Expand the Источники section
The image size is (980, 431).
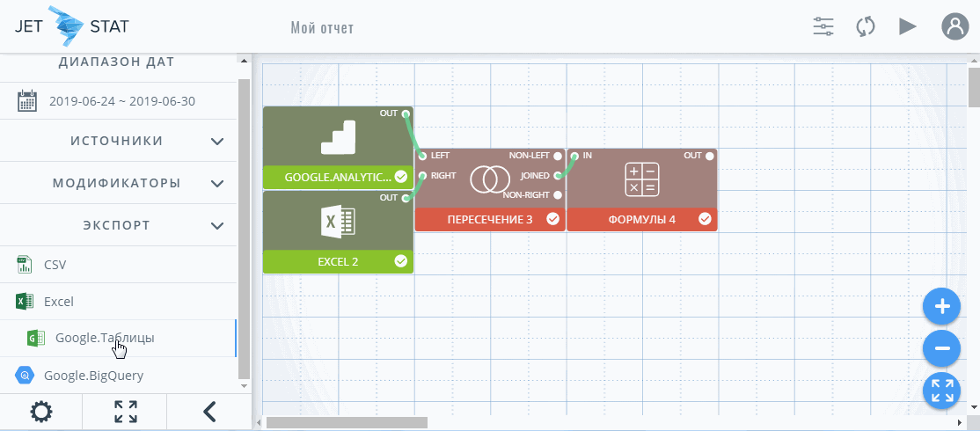pyautogui.click(x=217, y=141)
